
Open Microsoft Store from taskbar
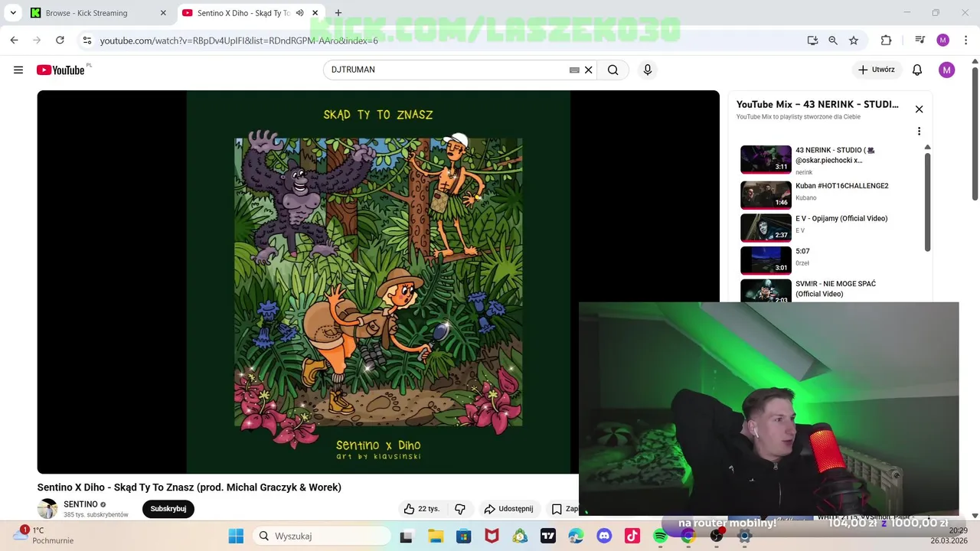point(463,536)
